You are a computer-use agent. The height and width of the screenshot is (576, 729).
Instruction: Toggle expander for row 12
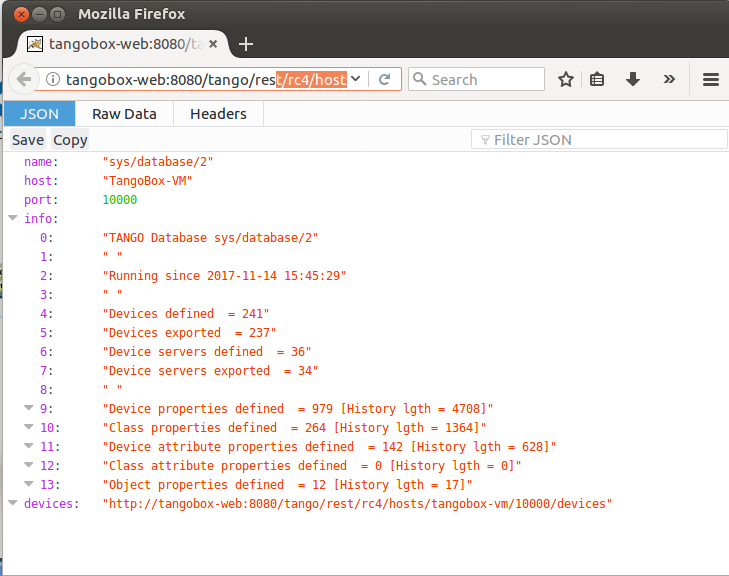point(29,465)
